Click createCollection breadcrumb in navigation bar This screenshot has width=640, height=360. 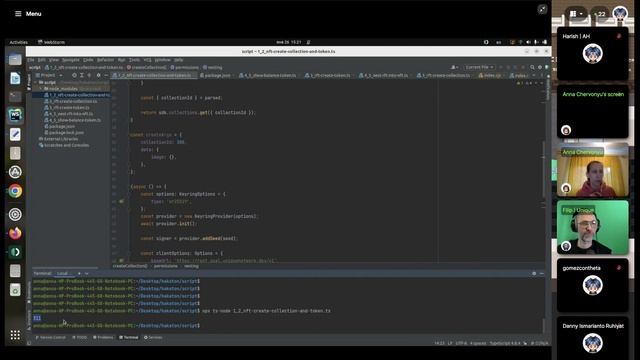click(x=146, y=67)
